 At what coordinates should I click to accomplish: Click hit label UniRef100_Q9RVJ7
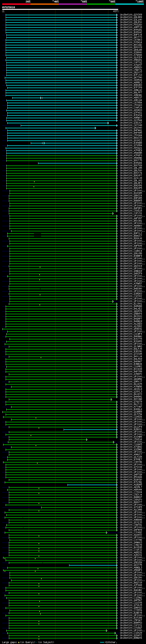pyautogui.click(x=131, y=382)
